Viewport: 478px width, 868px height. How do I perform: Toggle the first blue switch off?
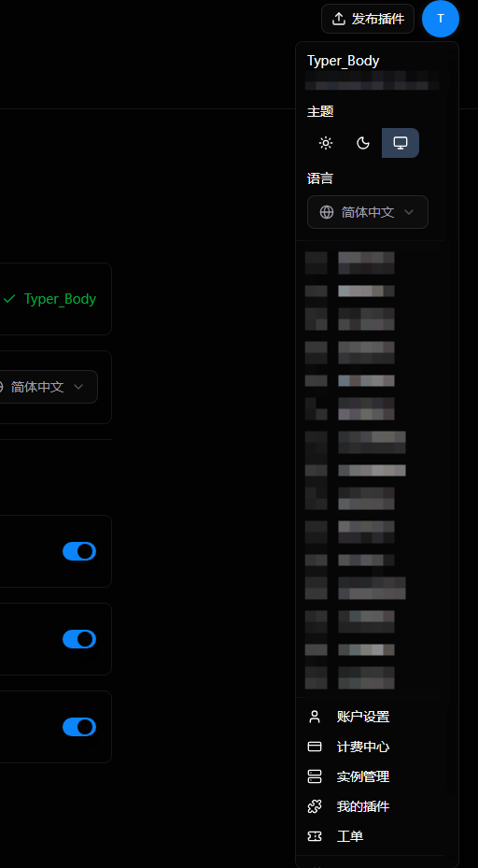point(79,551)
